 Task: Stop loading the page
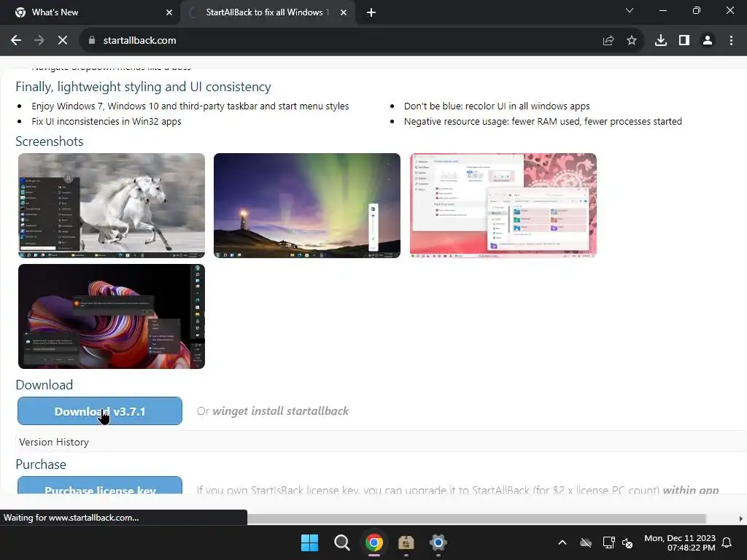pos(63,41)
